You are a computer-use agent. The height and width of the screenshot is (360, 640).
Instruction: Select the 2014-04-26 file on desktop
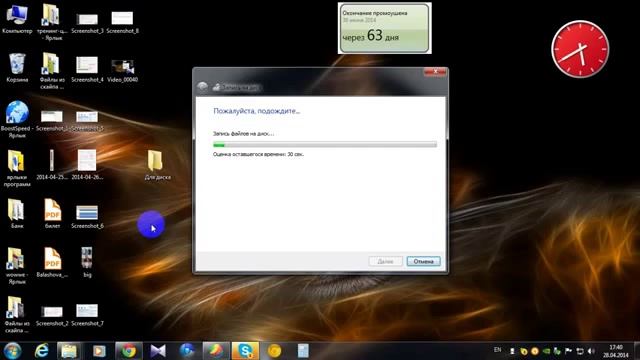[87, 165]
